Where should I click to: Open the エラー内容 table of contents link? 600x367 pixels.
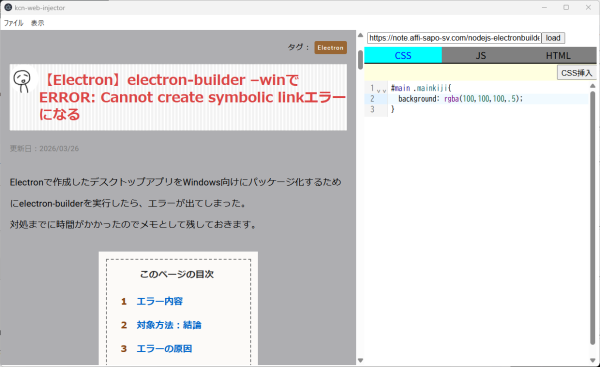tap(160, 301)
